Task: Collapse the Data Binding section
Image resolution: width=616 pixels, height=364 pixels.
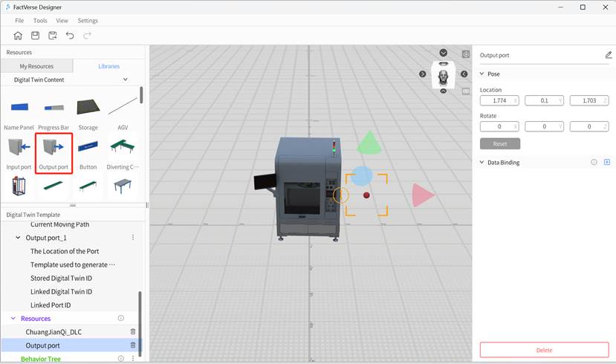Action: tap(482, 162)
